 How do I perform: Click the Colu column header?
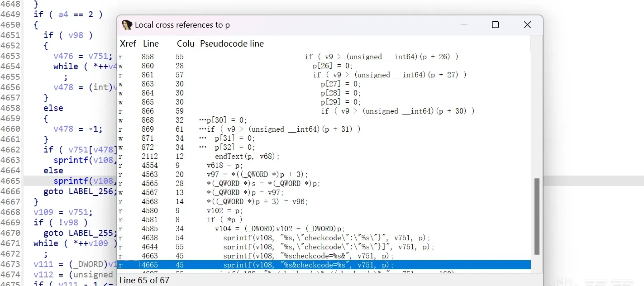(186, 44)
